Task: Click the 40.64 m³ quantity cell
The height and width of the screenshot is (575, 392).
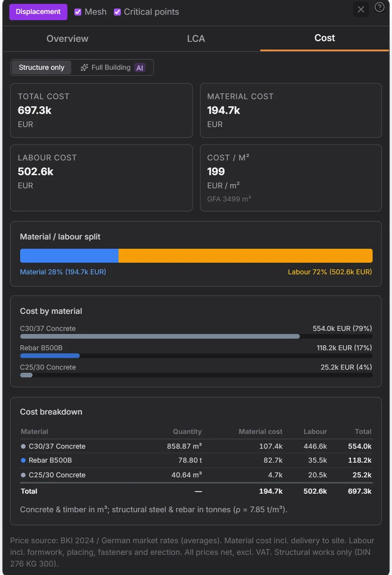Action: [x=187, y=475]
